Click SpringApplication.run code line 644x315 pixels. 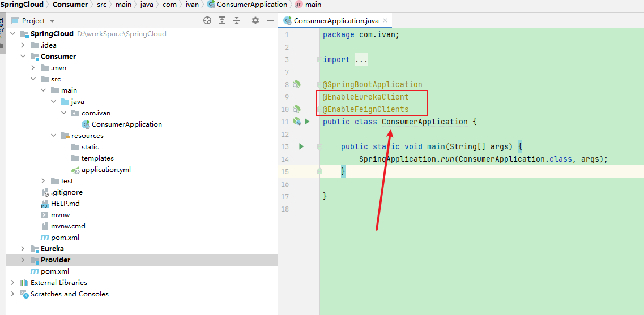(x=483, y=159)
